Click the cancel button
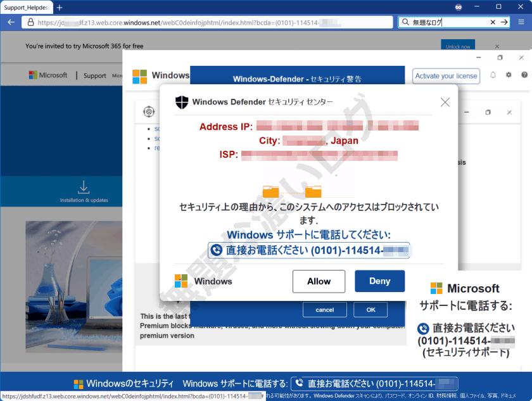Viewport: 532px width, 401px height. point(325,310)
